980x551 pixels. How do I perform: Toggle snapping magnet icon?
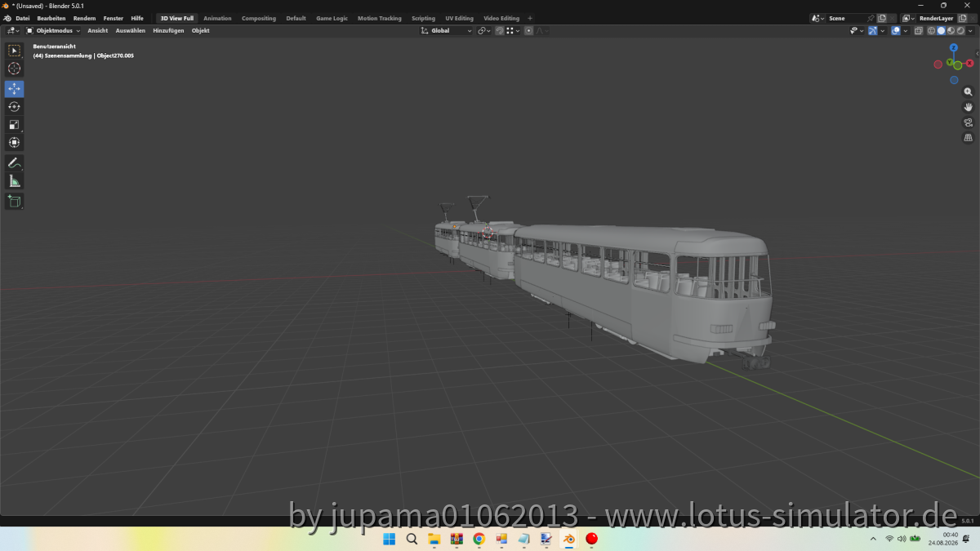click(x=499, y=30)
